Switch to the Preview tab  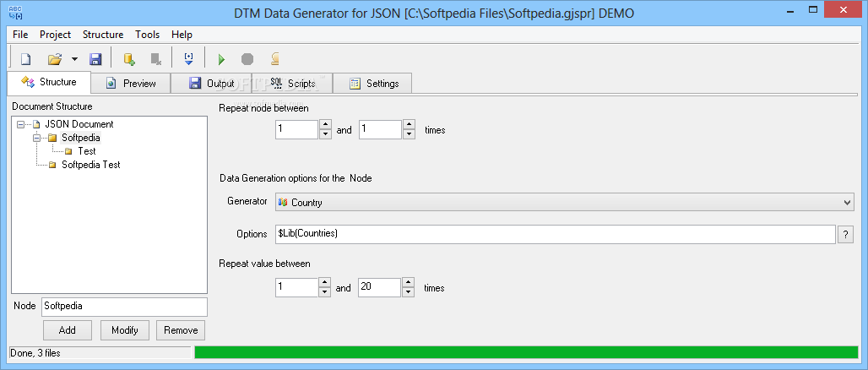[x=131, y=83]
